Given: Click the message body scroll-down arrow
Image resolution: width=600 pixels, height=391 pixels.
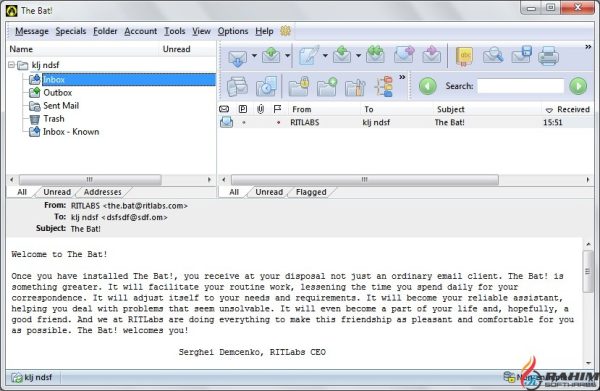Looking at the screenshot, I should coord(588,362).
